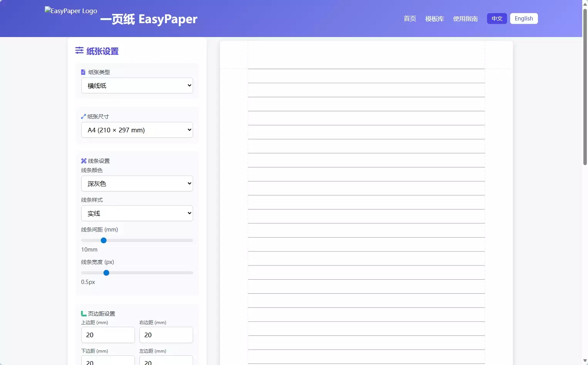
Task: Click the line width slider handle
Action: pyautogui.click(x=106, y=273)
